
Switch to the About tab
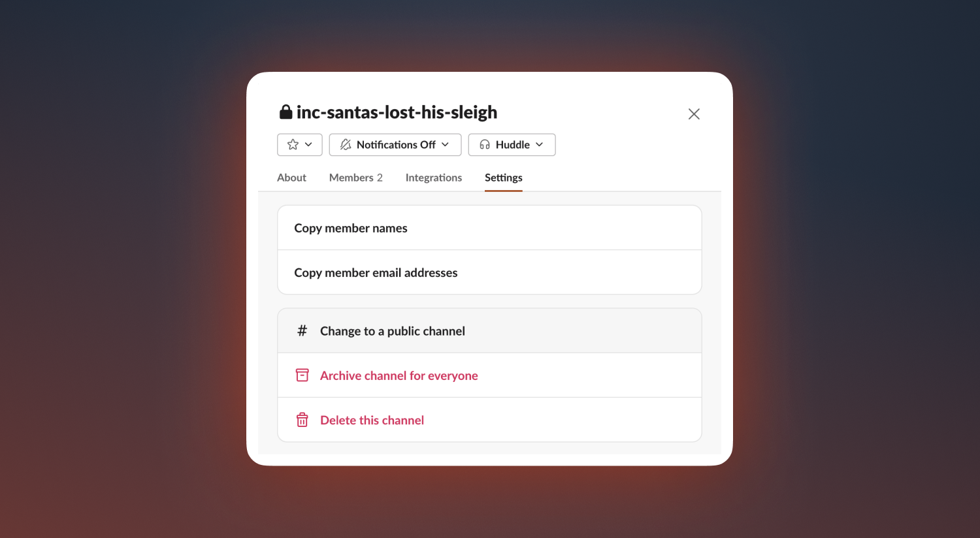pyautogui.click(x=291, y=178)
